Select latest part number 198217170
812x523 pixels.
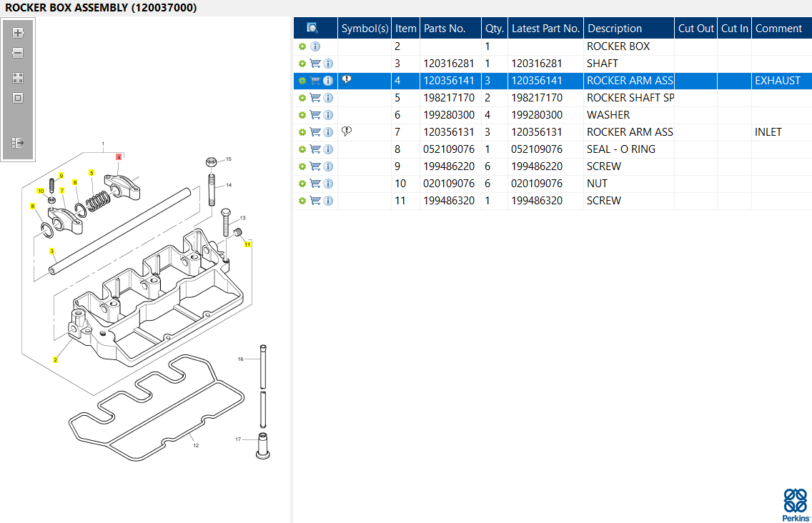537,98
